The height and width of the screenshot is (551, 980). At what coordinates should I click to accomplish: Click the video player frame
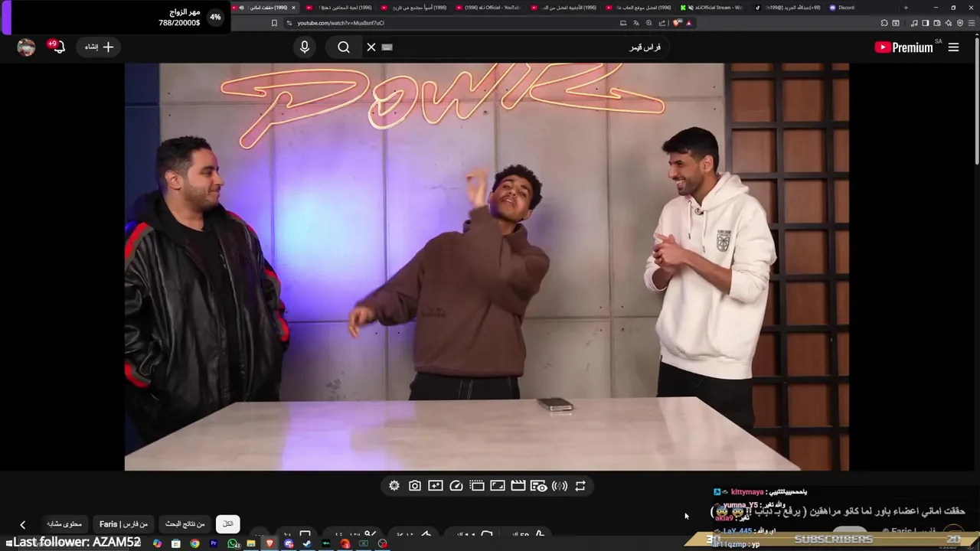(487, 266)
